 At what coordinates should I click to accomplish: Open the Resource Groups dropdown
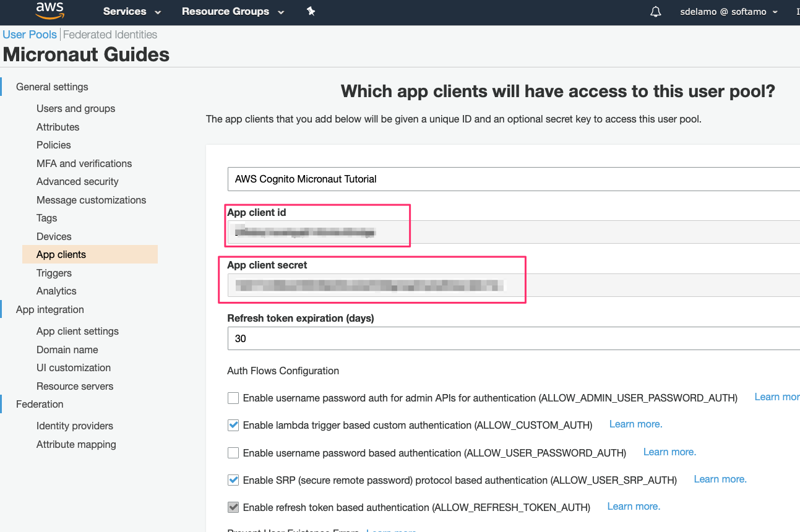(x=233, y=12)
